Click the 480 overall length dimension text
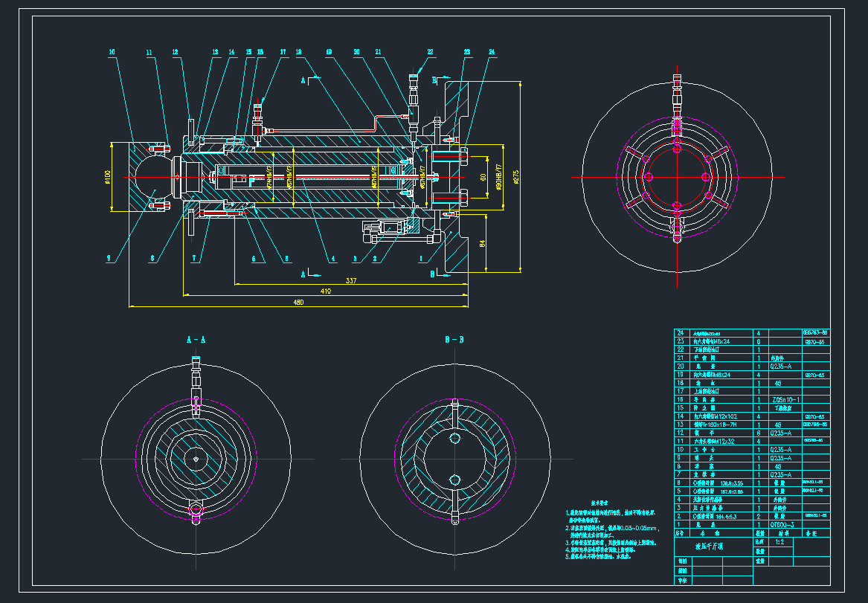 pos(299,302)
